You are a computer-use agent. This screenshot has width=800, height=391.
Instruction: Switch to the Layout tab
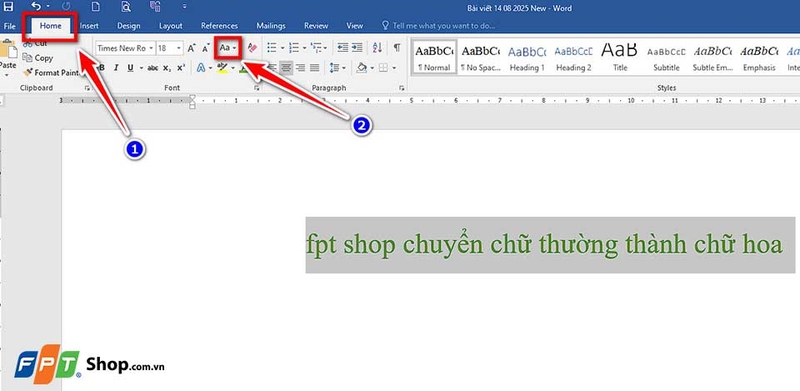pos(170,26)
